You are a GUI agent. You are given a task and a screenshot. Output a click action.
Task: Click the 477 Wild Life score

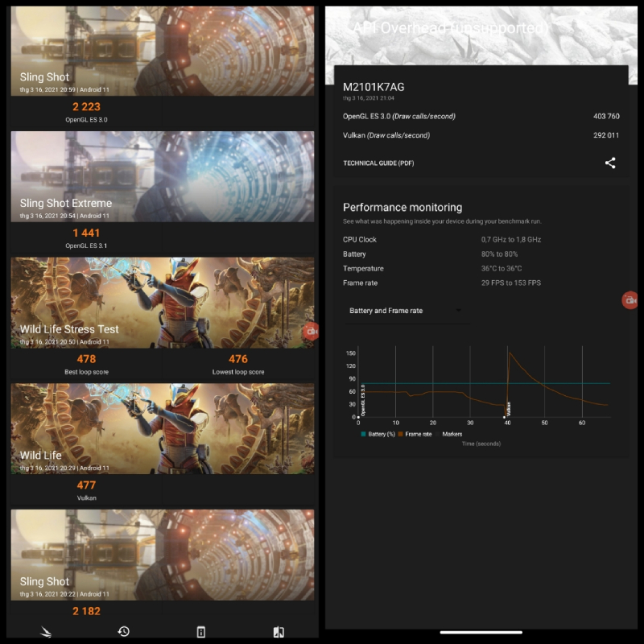pyautogui.click(x=86, y=485)
